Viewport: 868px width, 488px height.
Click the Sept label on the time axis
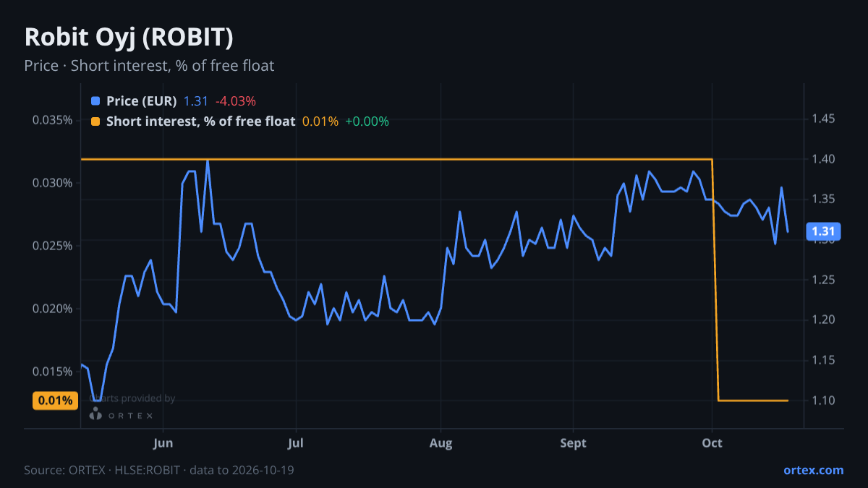point(573,442)
